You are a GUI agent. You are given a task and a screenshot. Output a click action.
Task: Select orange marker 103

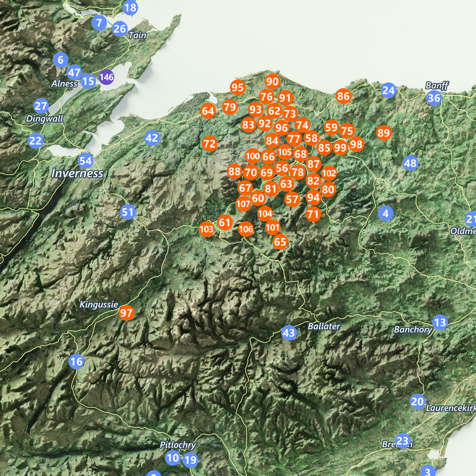click(x=206, y=229)
